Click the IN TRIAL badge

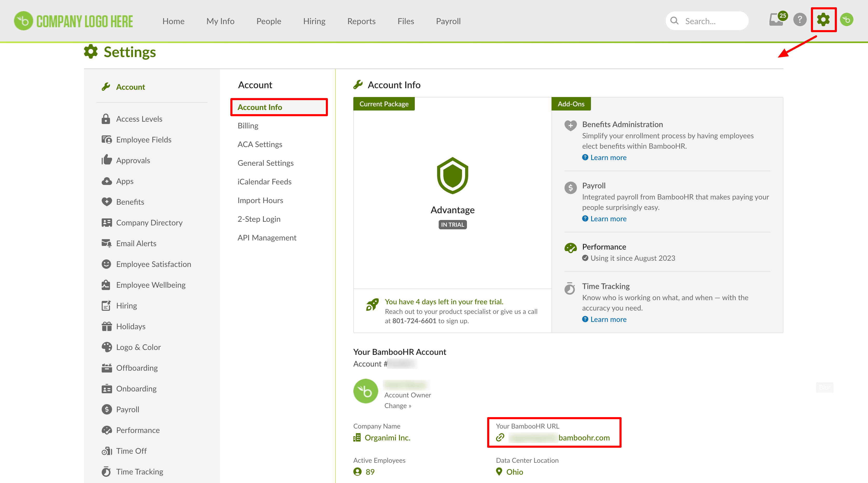click(452, 225)
